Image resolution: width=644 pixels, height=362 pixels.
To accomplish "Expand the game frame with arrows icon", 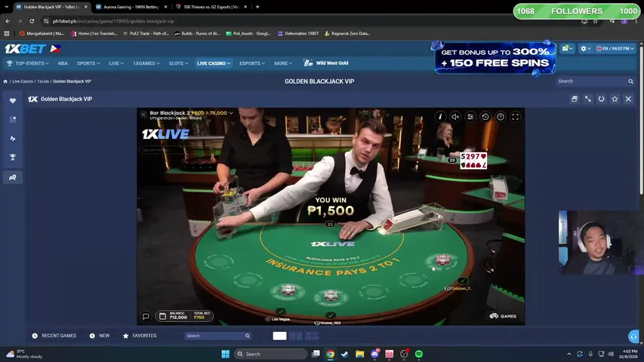I will [x=587, y=99].
